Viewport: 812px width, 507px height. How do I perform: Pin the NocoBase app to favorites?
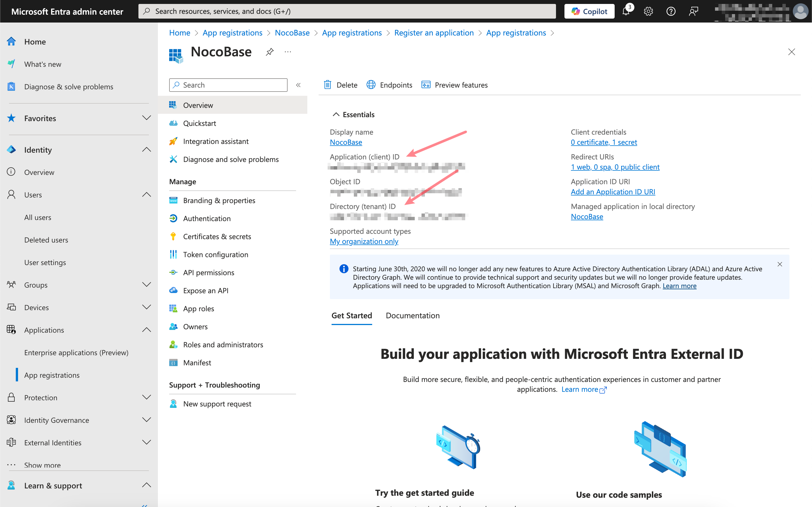270,52
